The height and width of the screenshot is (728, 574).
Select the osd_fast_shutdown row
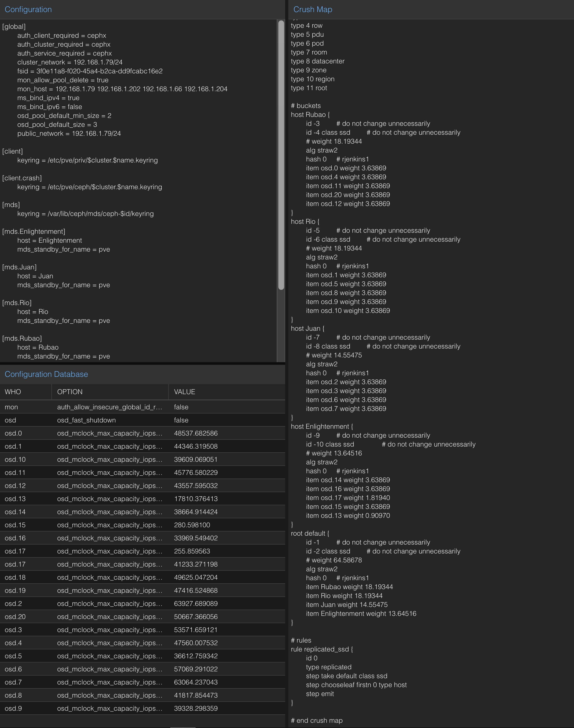pos(86,420)
